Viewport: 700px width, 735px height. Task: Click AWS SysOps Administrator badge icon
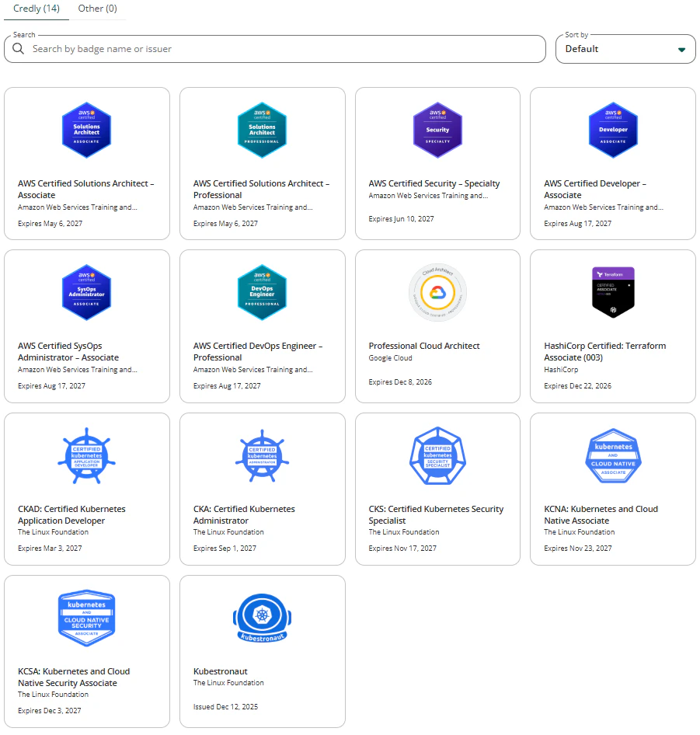click(87, 292)
